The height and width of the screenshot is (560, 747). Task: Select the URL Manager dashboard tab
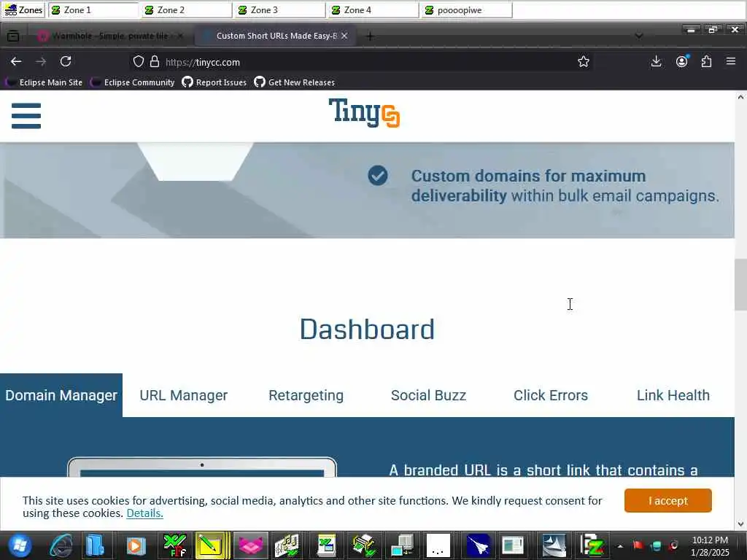183,395
